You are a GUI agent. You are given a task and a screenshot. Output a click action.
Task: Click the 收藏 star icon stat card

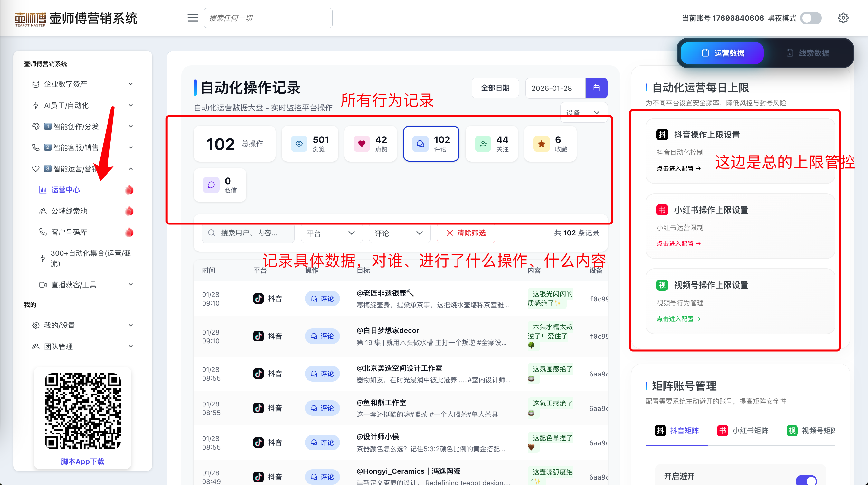550,144
